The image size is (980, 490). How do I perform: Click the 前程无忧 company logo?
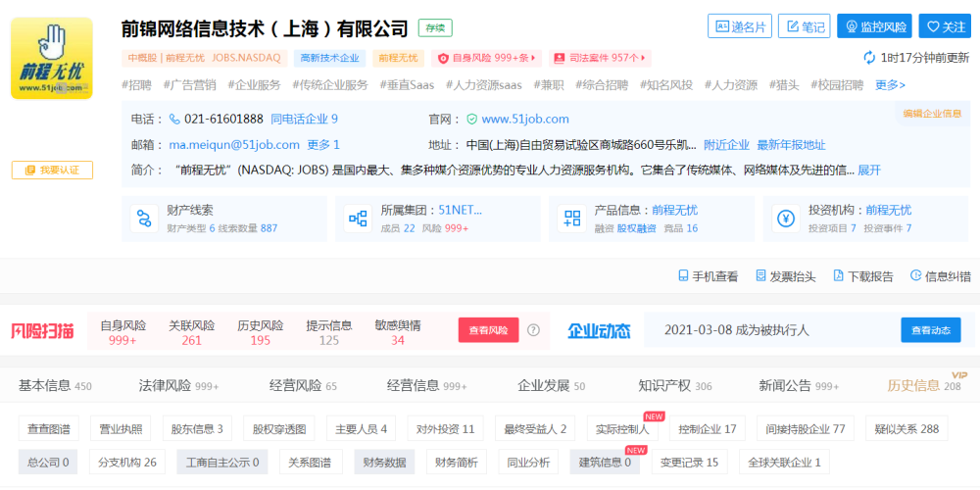[52, 58]
